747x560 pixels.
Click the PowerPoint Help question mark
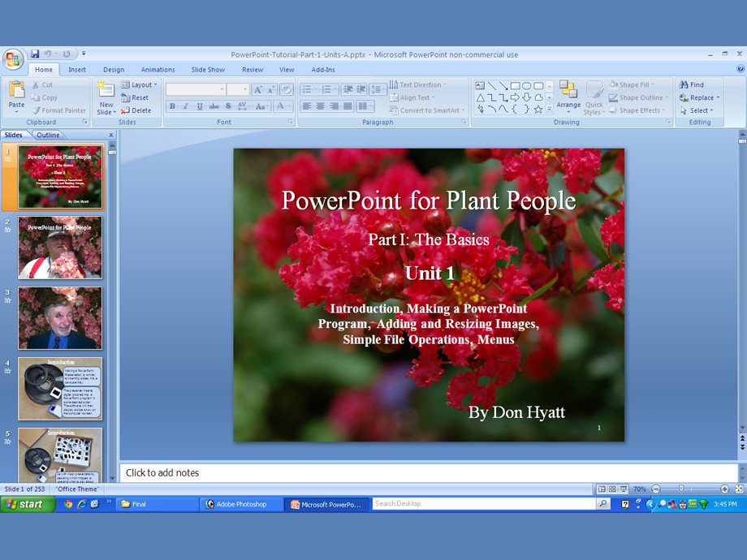[x=741, y=70]
